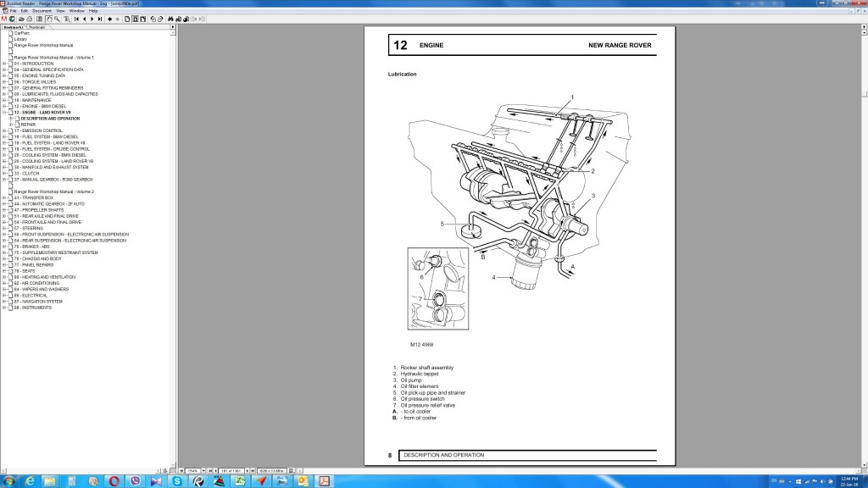Image resolution: width=868 pixels, height=488 pixels.
Task: Expand the REPAIR bookmark under Land Rover V8
Action: tap(10, 125)
